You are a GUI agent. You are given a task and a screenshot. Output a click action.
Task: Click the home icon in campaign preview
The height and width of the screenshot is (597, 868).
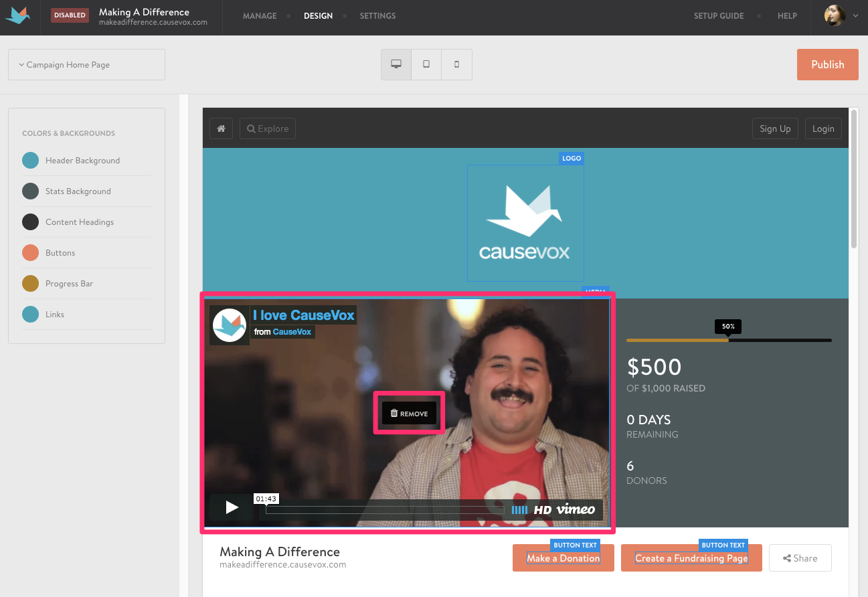point(221,129)
